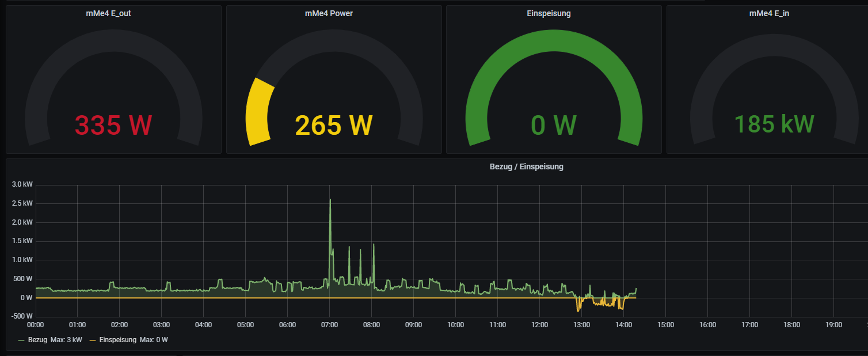
Task: Toggle the Bezug series in the legend
Action: click(37, 340)
